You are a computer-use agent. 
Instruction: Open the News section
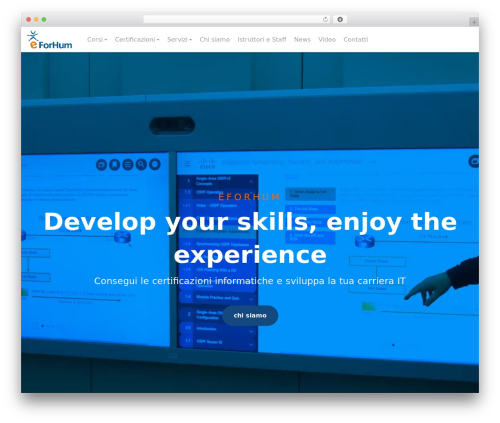click(x=302, y=39)
